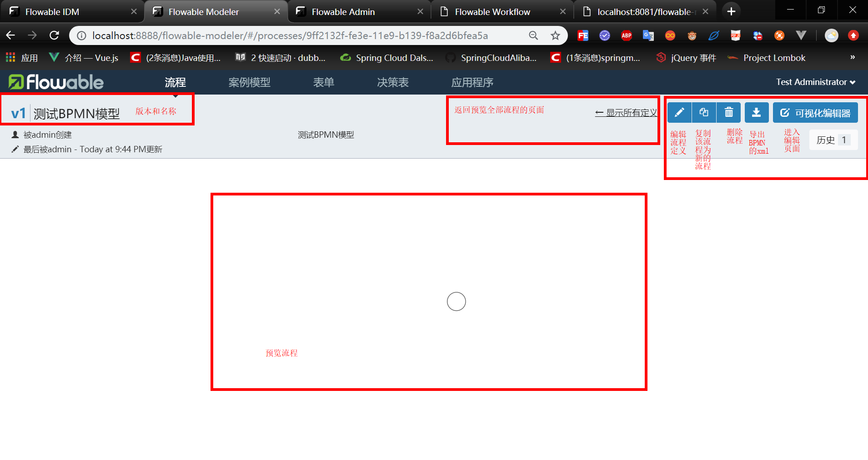
Task: Click the ABP Adblock Plus extension icon
Action: [627, 35]
